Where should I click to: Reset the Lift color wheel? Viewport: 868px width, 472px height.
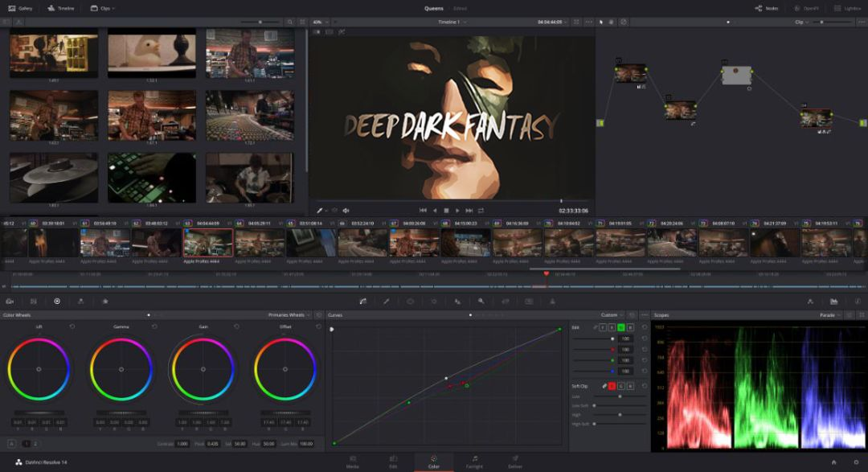(x=72, y=326)
